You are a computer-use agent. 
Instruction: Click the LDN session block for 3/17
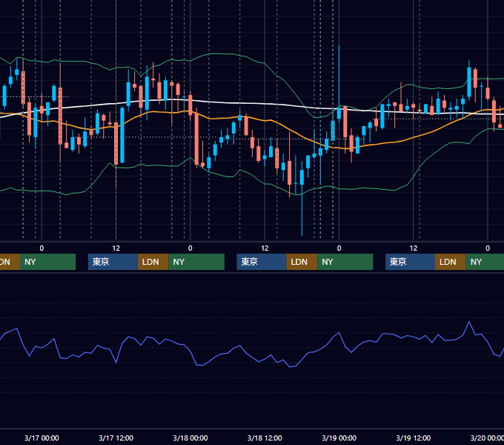point(153,262)
